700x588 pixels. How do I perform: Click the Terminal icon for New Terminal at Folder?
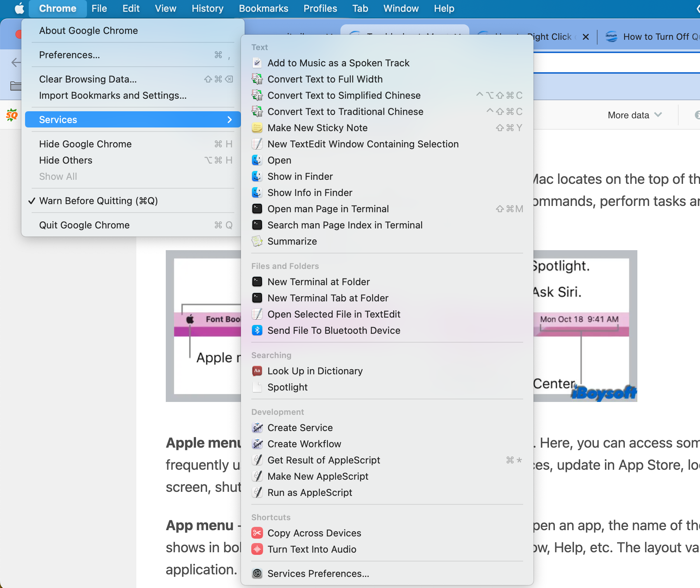[257, 282]
